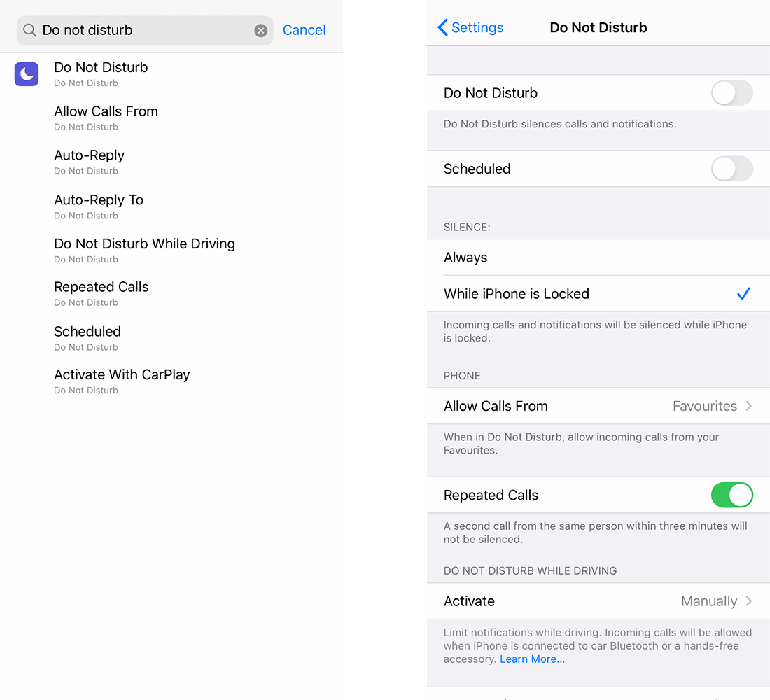Viewport: 770px width, 700px height.
Task: Go back via the Settings label
Action: [477, 27]
